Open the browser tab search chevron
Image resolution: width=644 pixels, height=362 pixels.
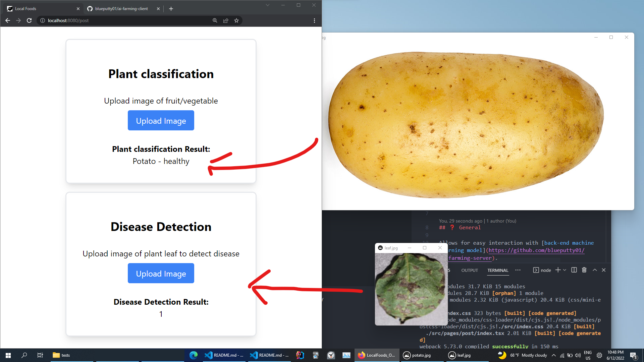(x=268, y=5)
